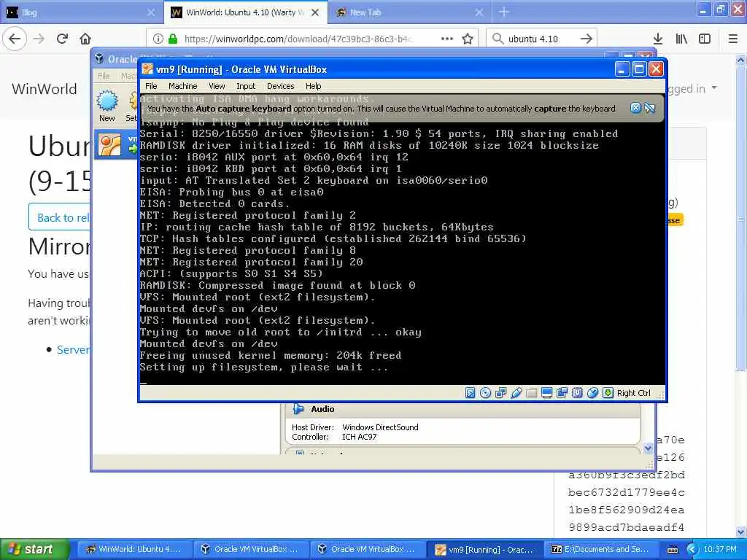Bookmark this page with the star icon

pyautogui.click(x=468, y=39)
